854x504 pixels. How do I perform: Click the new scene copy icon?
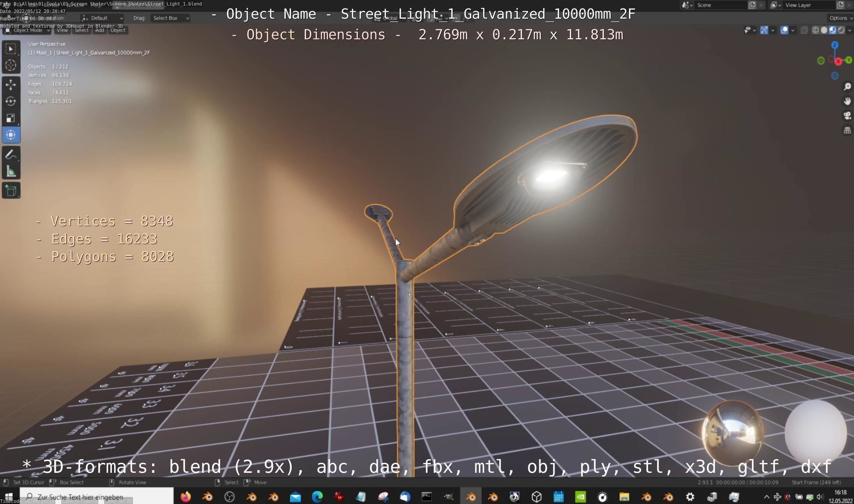tap(752, 5)
